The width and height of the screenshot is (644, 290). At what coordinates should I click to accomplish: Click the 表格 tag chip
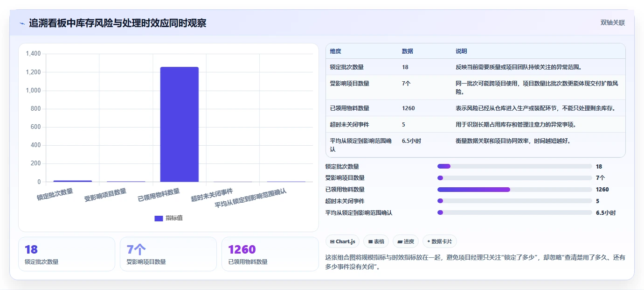pos(376,241)
